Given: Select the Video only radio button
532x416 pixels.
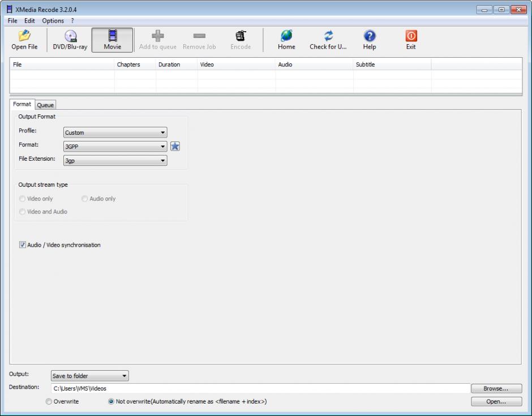Looking at the screenshot, I should click(23, 199).
